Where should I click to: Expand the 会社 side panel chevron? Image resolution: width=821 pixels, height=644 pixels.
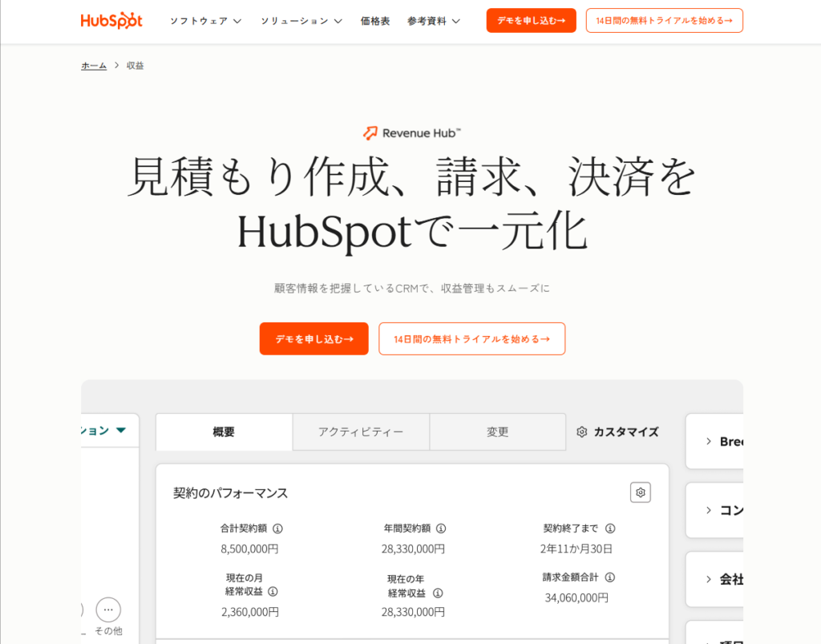709,579
